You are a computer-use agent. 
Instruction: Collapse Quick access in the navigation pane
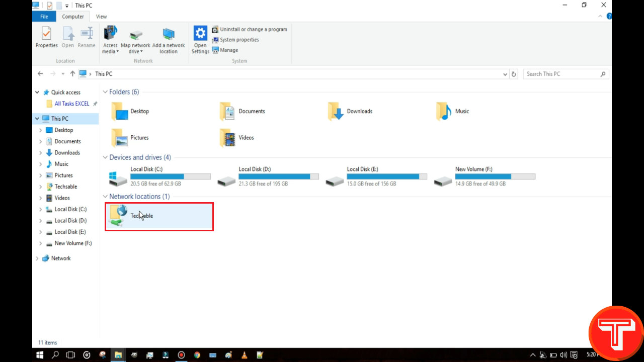point(37,93)
